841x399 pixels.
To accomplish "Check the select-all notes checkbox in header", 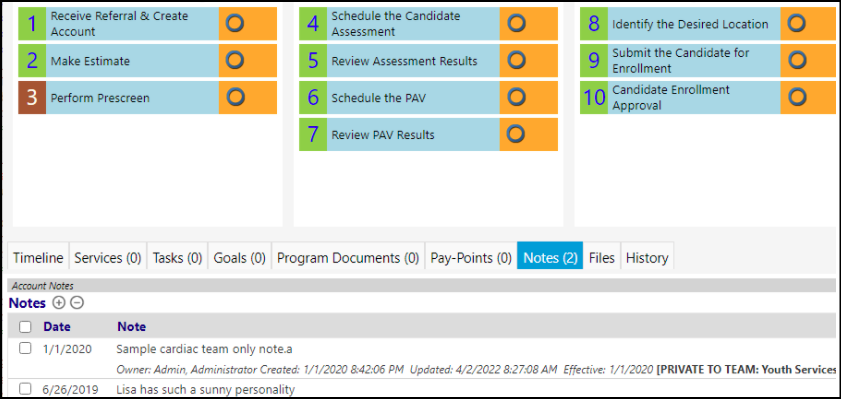I will click(25, 327).
